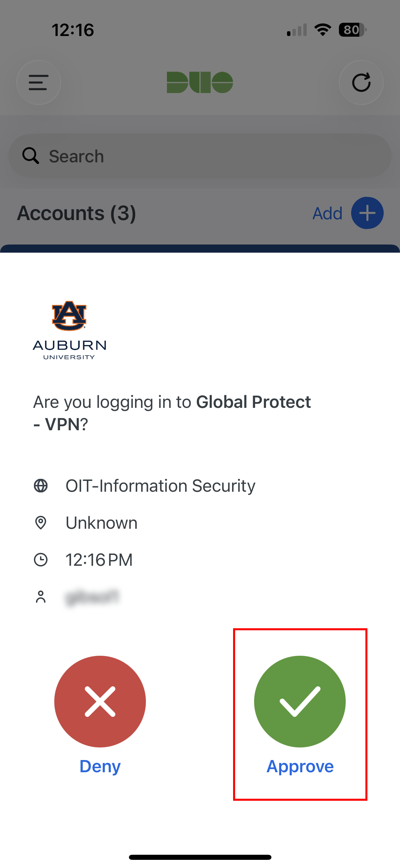Tap the clock icon beside 12:16 PM
The height and width of the screenshot is (868, 400).
coord(41,560)
